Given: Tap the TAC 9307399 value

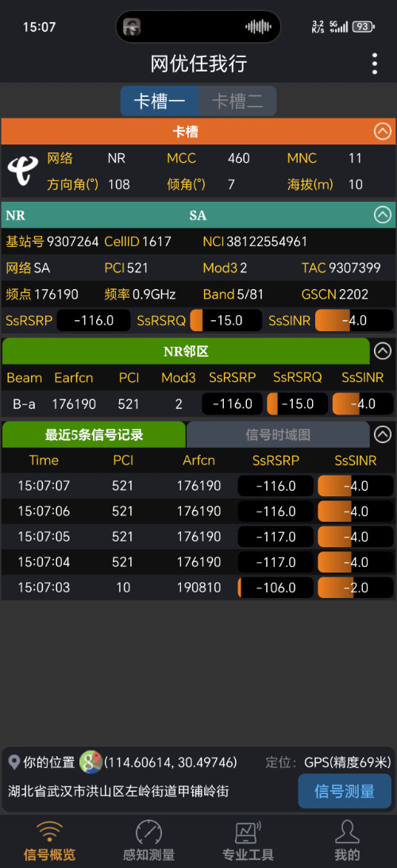Looking at the screenshot, I should point(355,268).
